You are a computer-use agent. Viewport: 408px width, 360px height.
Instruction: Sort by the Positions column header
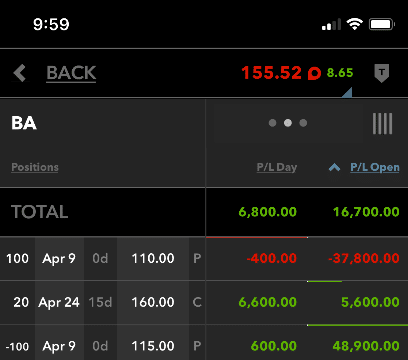(x=35, y=167)
